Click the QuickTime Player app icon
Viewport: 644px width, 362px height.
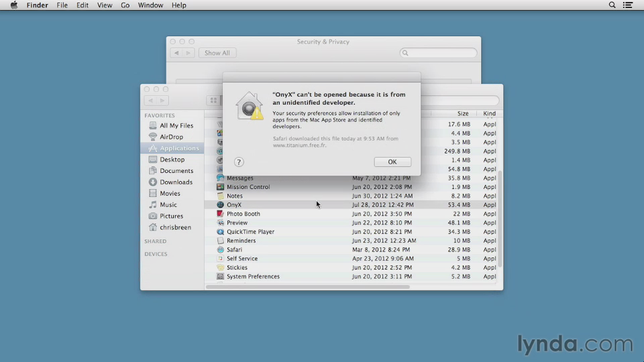(221, 231)
